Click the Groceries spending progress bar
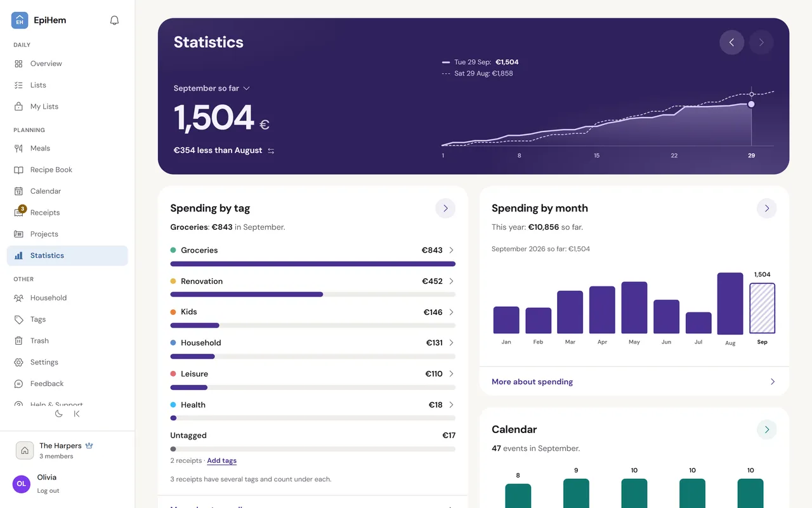This screenshot has width=812, height=508. tap(313, 264)
